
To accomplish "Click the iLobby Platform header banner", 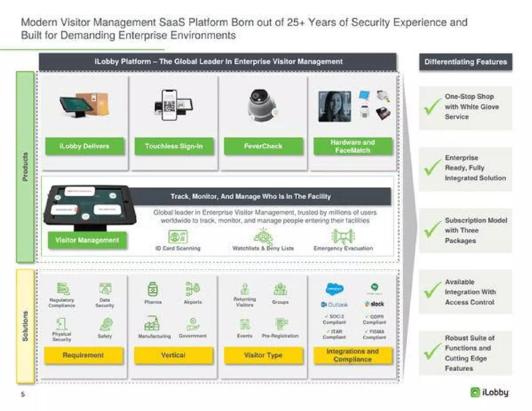I will coord(218,62).
